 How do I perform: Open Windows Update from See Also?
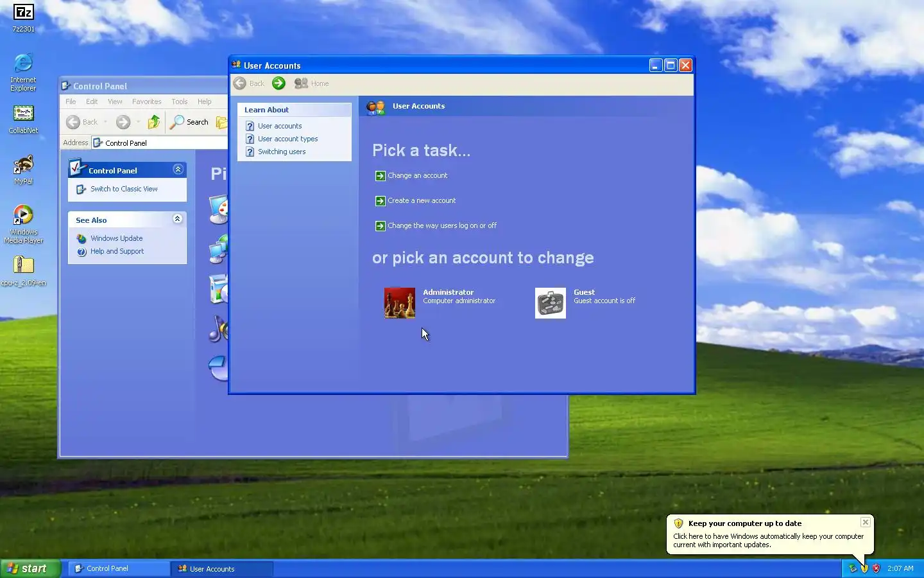tap(116, 238)
